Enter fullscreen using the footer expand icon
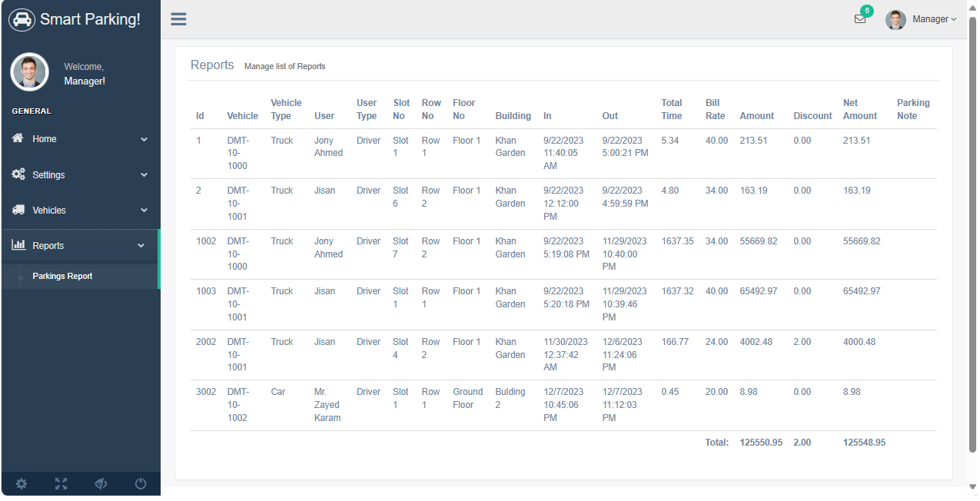Screen dimensions: 980x501 point(61,483)
